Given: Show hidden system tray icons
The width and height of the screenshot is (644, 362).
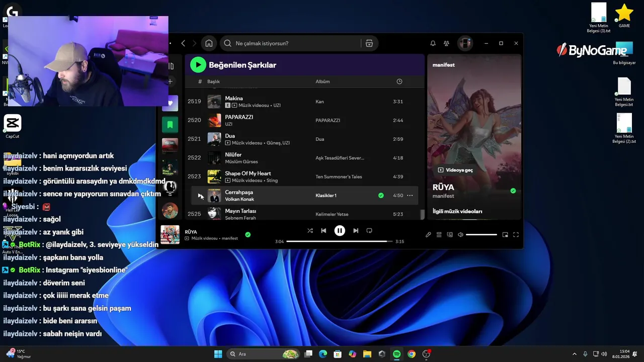Looking at the screenshot, I should [574, 354].
